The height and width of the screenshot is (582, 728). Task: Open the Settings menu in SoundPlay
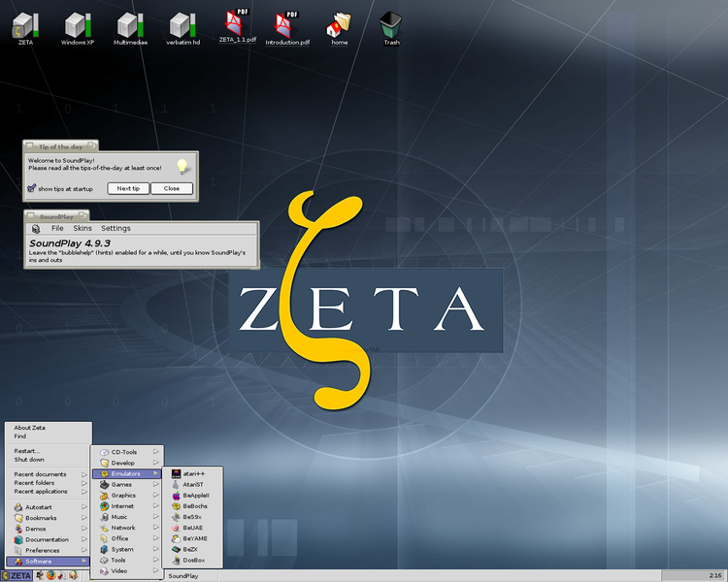point(116,228)
